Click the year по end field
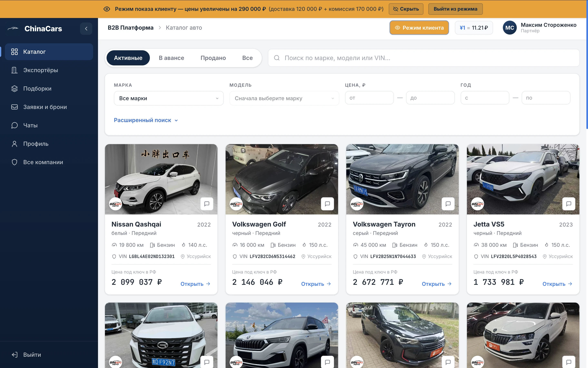This screenshot has height=368, width=588. point(546,98)
